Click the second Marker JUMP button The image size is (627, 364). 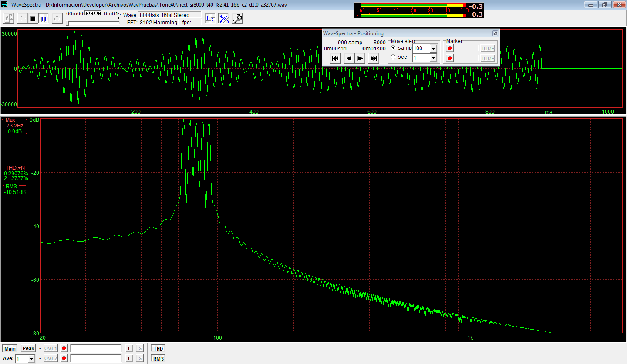[x=488, y=58]
